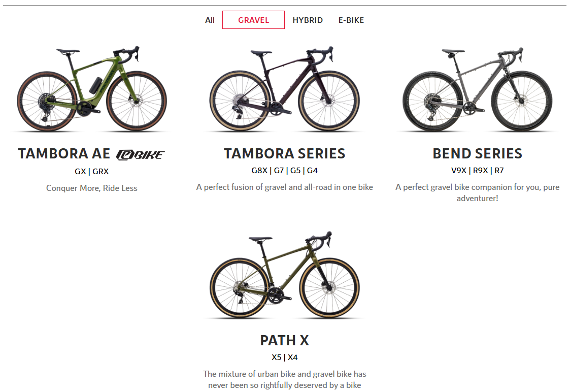Image resolution: width=569 pixels, height=392 pixels.
Task: Click the TAMBORA AE title
Action: tap(64, 153)
